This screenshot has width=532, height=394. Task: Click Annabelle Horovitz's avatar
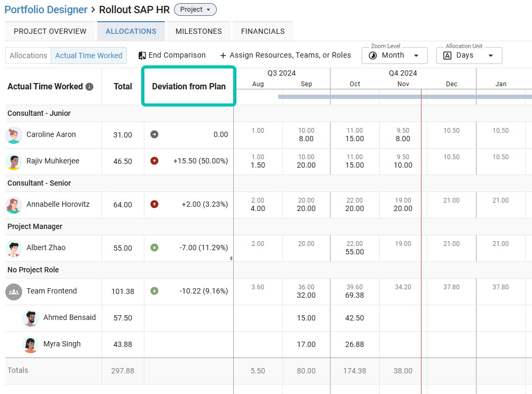coord(14,205)
